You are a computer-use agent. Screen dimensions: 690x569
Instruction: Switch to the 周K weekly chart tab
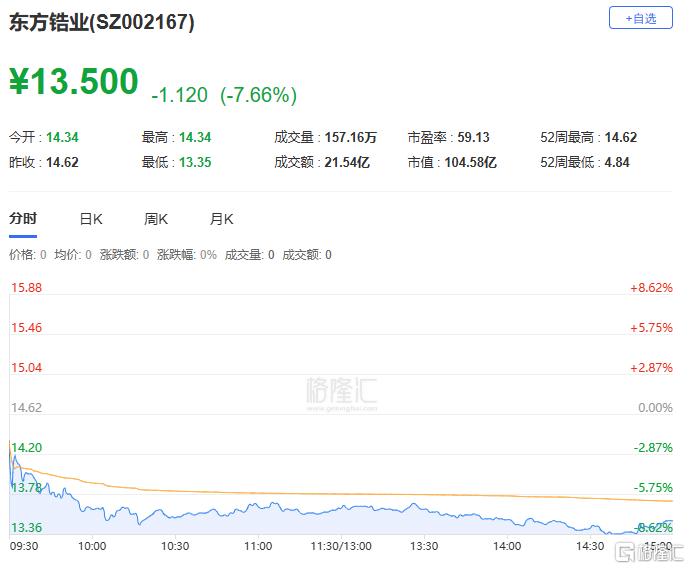pyautogui.click(x=156, y=219)
